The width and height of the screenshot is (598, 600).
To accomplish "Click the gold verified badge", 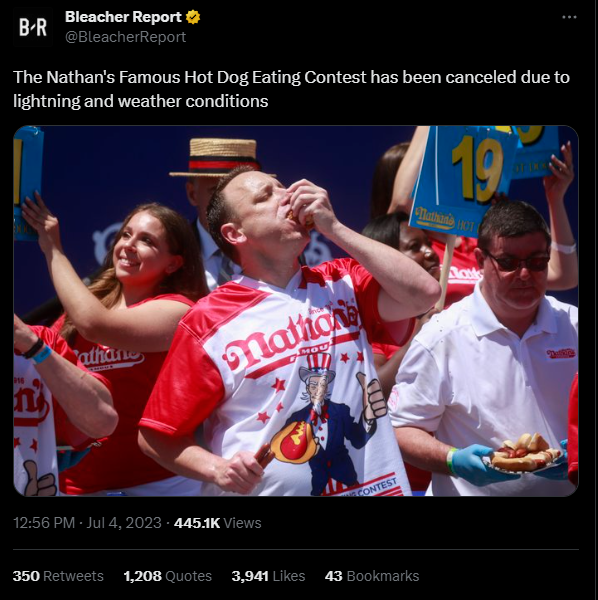I will [193, 17].
